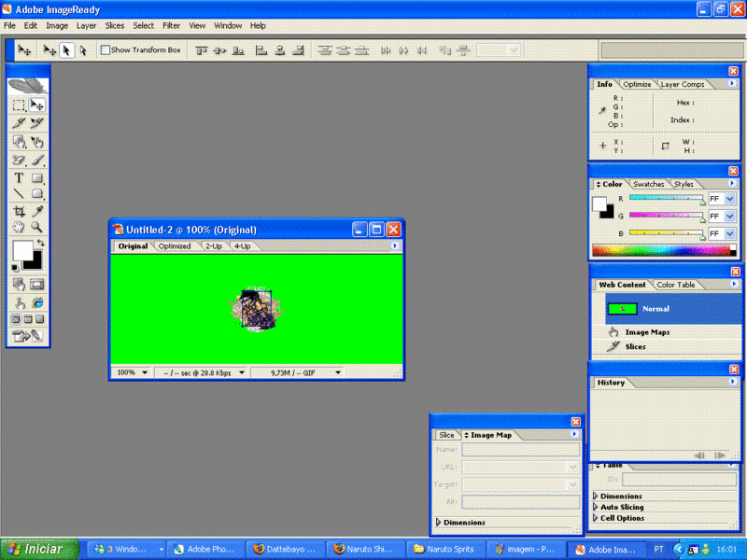
Task: Select the Zoom magnifier tool
Action: (x=36, y=227)
